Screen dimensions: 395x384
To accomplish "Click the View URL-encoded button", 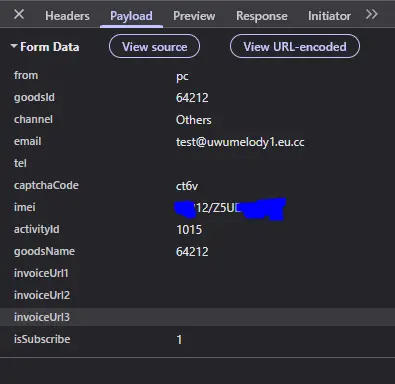I will pos(295,46).
